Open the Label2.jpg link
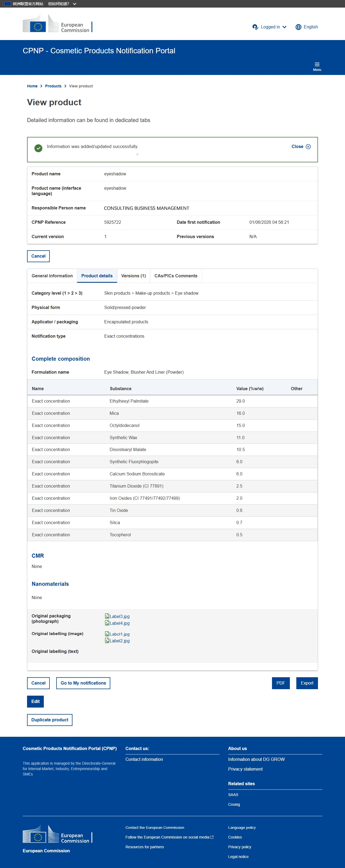The image size is (345, 868). pos(120,640)
